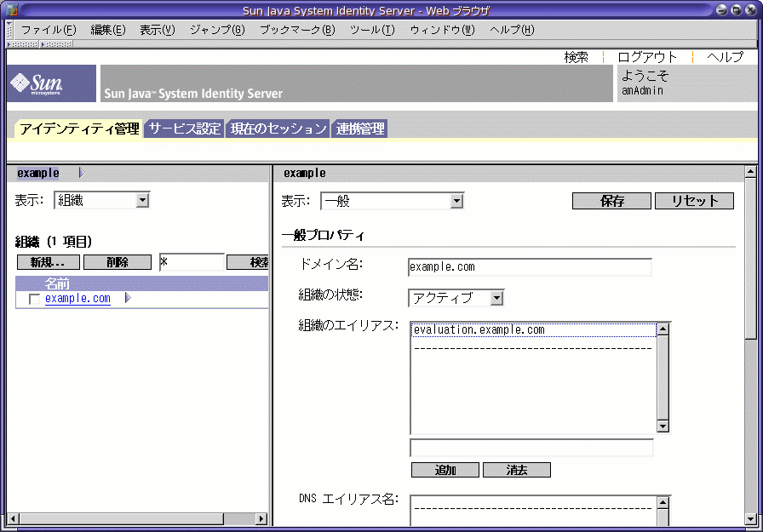Click the arrow next to example in left pane header
This screenshot has width=763, height=532.
point(82,173)
